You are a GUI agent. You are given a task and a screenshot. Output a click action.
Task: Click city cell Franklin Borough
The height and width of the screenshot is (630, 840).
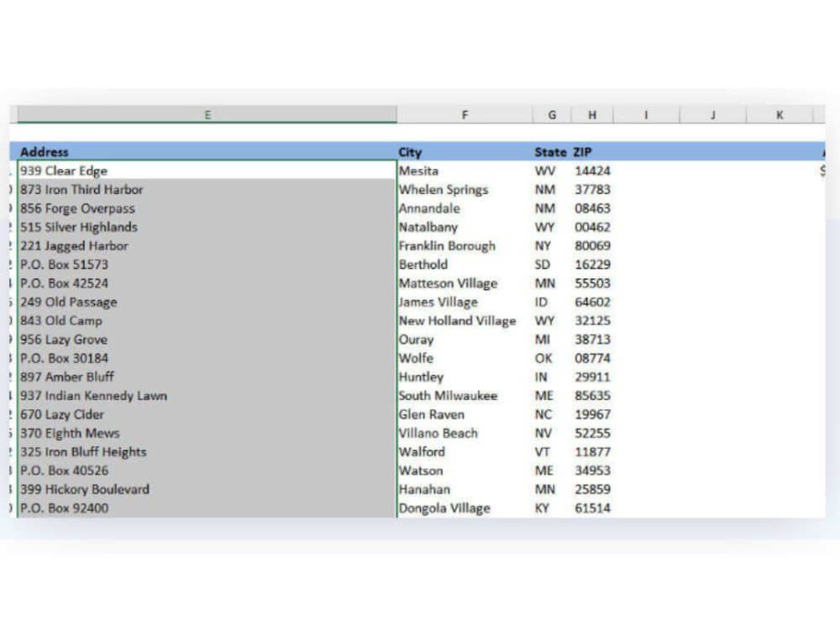point(465,245)
